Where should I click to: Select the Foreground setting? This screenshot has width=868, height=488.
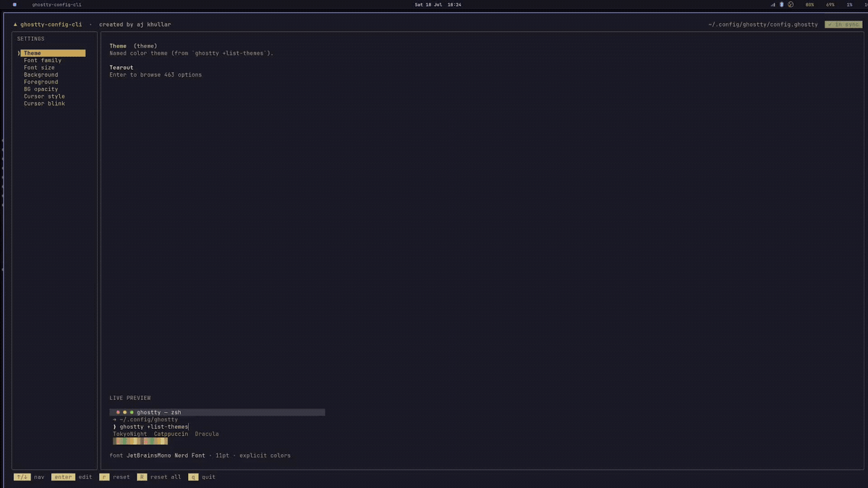pos(41,82)
